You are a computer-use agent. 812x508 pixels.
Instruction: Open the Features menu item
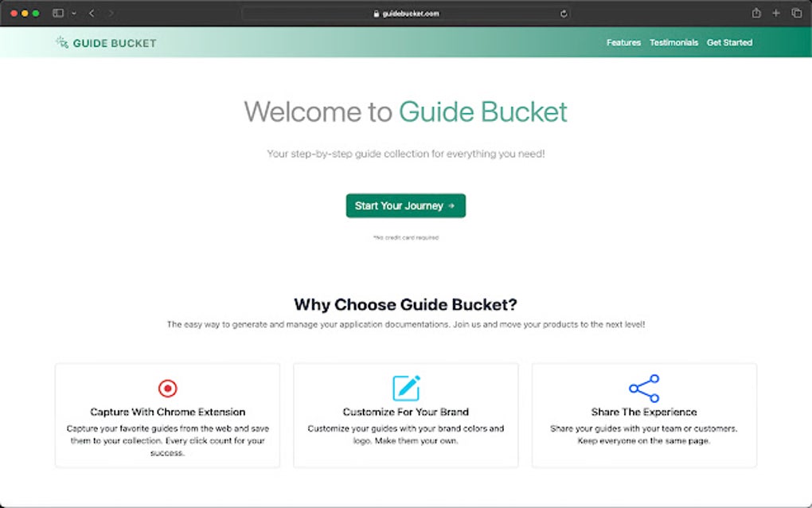[623, 42]
